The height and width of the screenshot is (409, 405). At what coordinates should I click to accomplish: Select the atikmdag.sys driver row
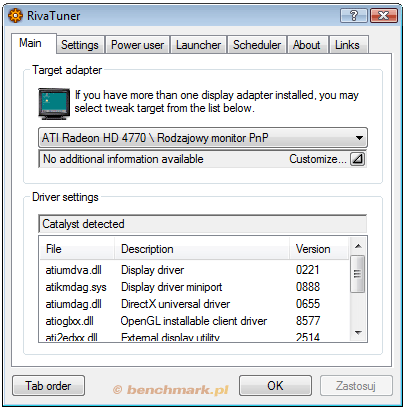point(194,287)
